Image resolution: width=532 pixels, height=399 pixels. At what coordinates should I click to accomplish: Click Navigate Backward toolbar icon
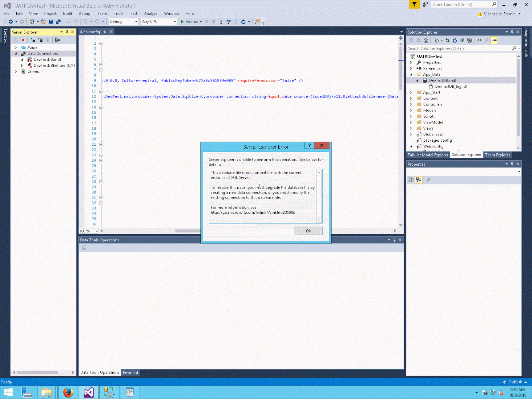11,22
